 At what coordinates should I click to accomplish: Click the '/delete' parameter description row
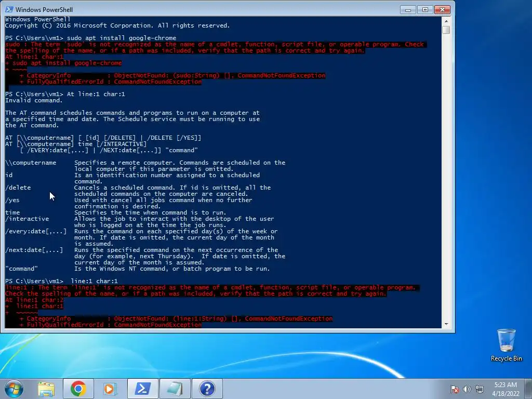pos(138,191)
